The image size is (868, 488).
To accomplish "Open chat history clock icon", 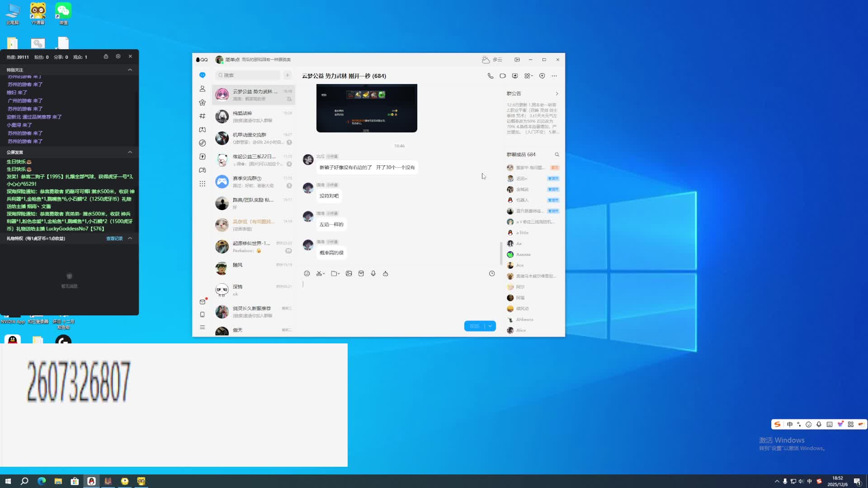I will [x=491, y=273].
